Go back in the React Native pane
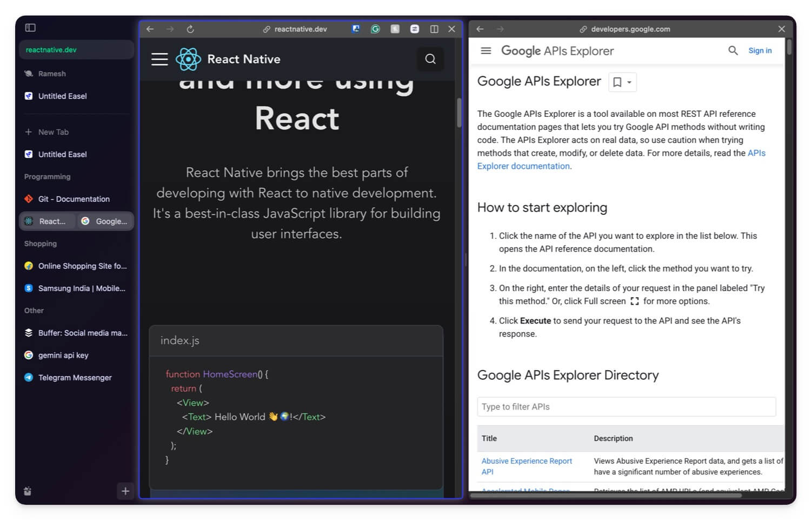This screenshot has width=812, height=520. coord(150,29)
